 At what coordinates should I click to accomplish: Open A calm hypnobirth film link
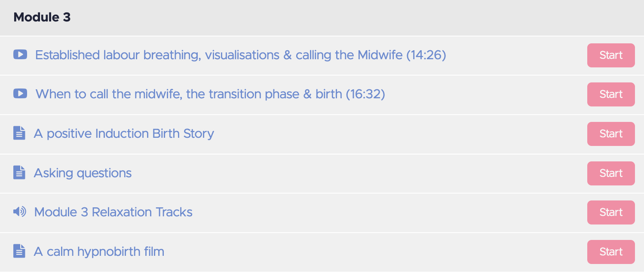click(99, 252)
